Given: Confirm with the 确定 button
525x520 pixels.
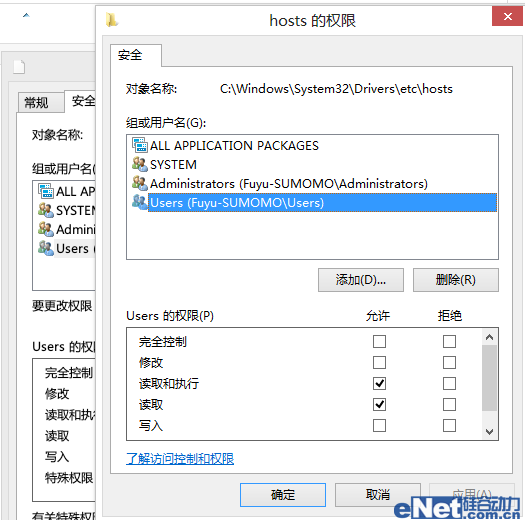Looking at the screenshot, I should point(283,495).
